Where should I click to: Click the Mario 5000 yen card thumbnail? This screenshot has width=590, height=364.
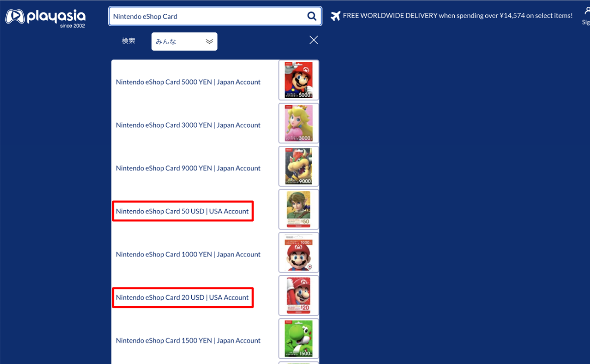coord(298,80)
